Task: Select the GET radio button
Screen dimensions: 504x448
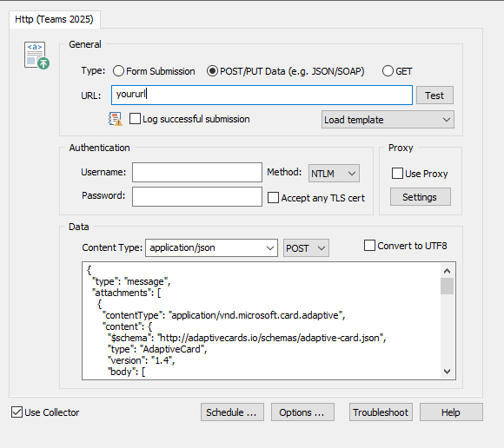Action: [x=388, y=71]
